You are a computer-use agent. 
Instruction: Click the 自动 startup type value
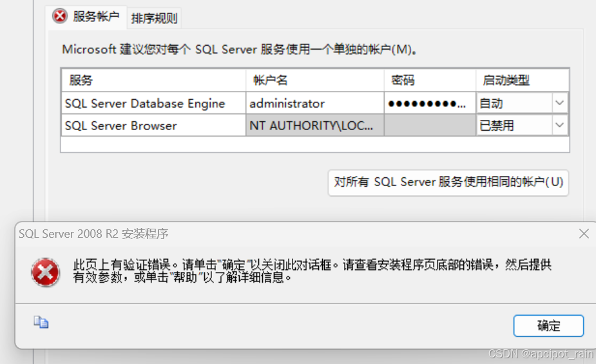[491, 103]
